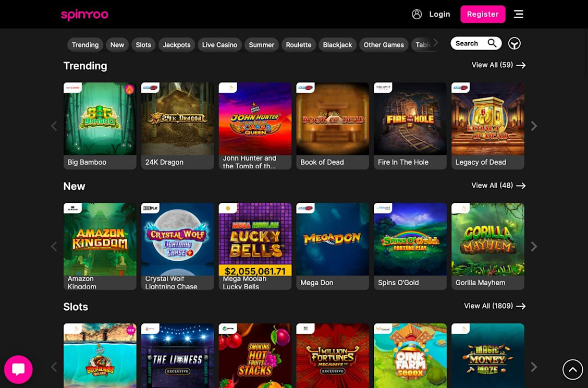Screen dimensions: 588x388
Task: Open the Book of Dead thumbnail
Action: point(333,118)
